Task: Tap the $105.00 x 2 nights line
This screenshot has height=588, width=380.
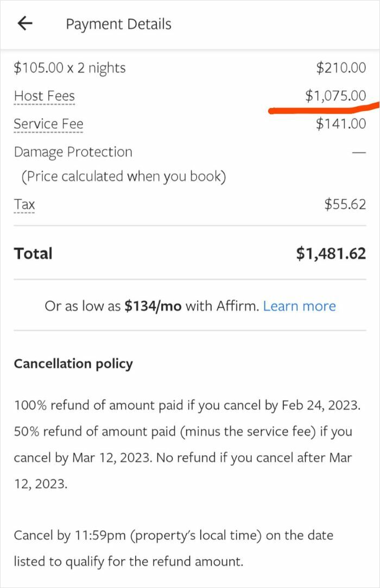Action: tap(69, 68)
